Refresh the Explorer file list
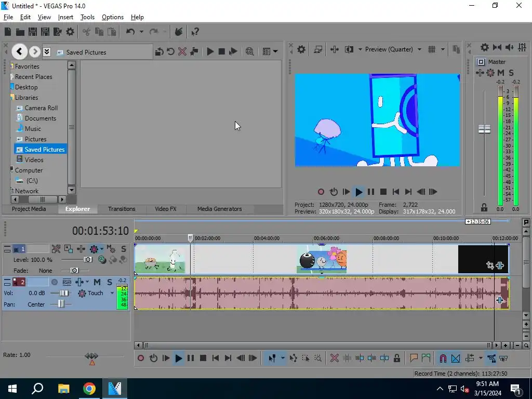 coord(170,51)
